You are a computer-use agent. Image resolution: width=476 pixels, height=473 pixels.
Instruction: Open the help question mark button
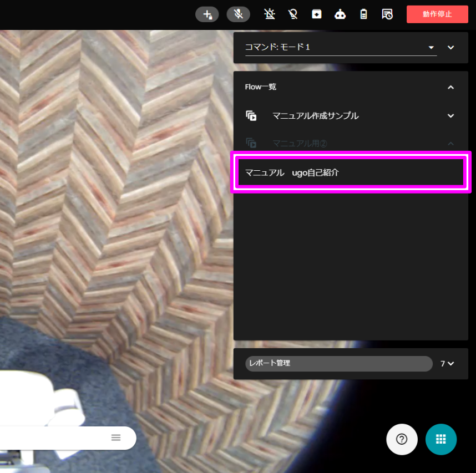402,439
